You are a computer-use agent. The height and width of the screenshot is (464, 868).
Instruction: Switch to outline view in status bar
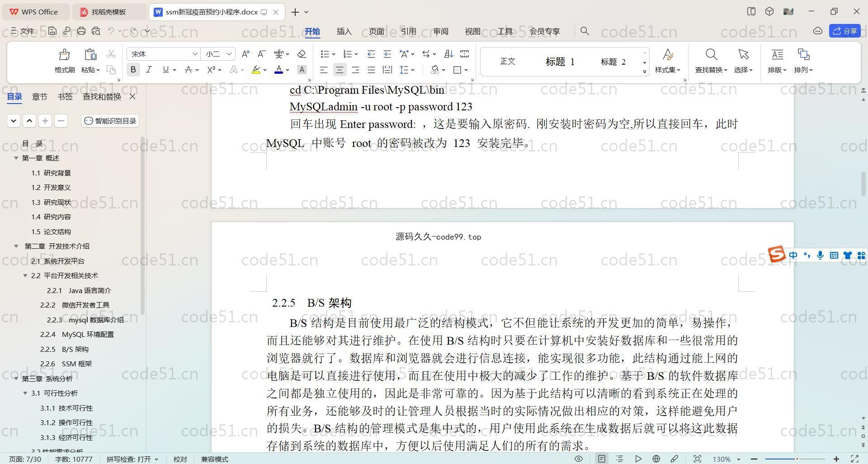(619, 459)
